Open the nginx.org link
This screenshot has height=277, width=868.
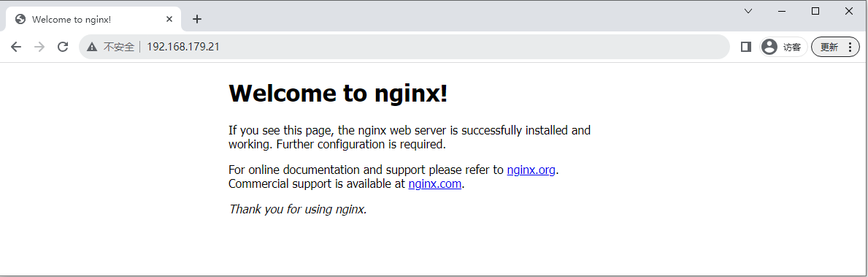point(531,170)
